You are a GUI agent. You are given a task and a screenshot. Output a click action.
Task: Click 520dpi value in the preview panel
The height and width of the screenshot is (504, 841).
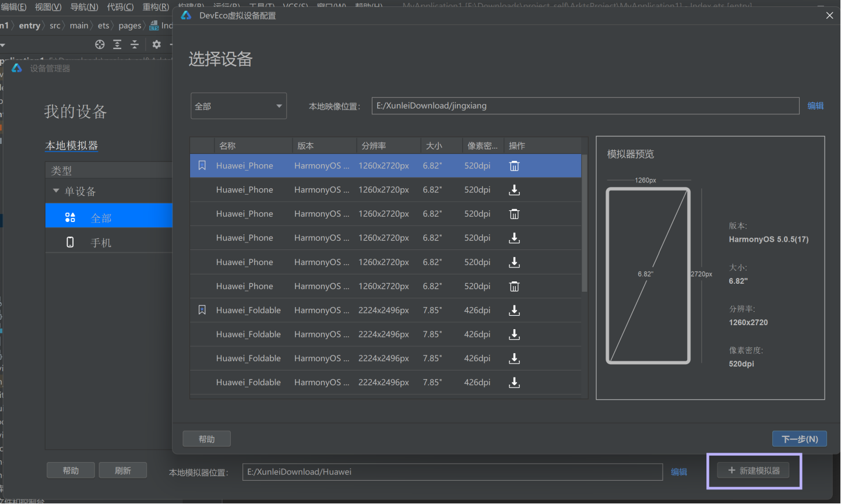click(x=741, y=364)
